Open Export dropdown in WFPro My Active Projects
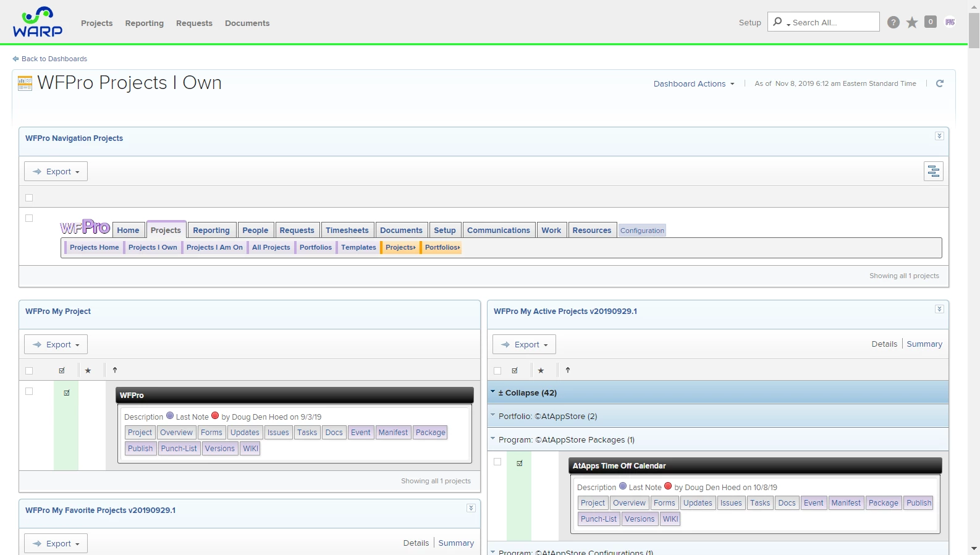This screenshot has width=980, height=555. [524, 344]
